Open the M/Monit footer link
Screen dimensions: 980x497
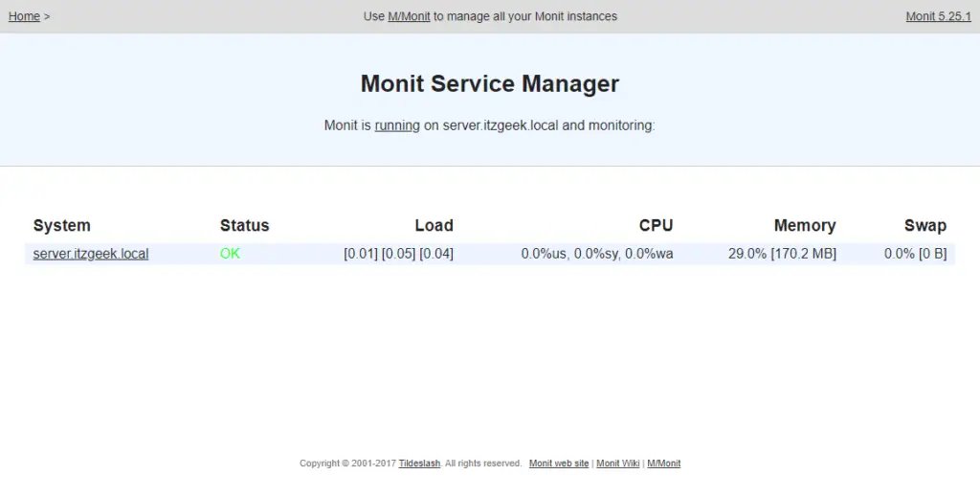pos(664,463)
